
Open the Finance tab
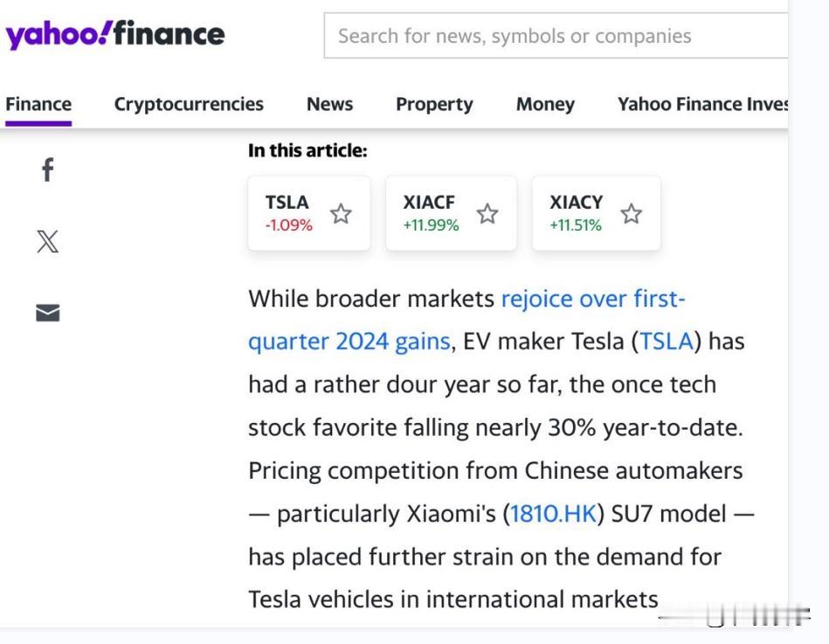[38, 105]
